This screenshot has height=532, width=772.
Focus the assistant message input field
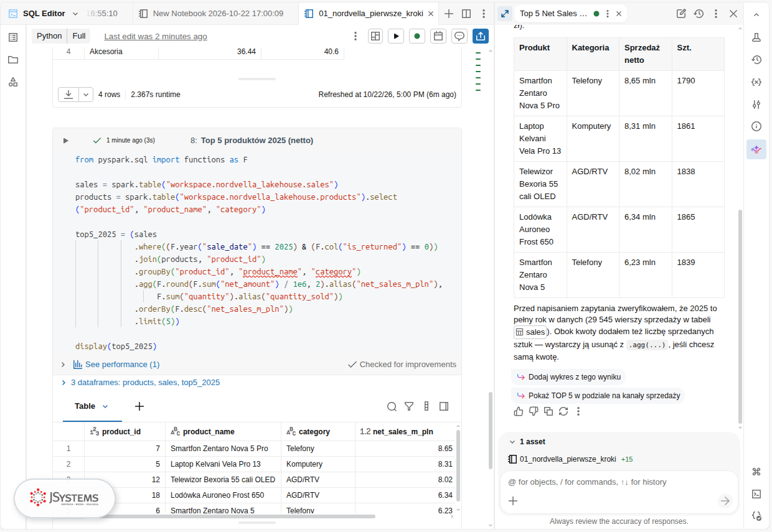click(x=618, y=482)
